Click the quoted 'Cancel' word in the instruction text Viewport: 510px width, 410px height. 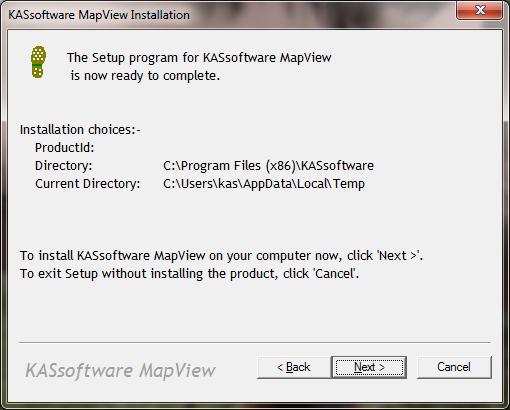[x=335, y=274]
